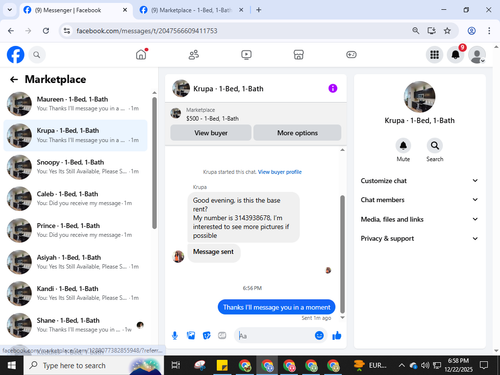The height and width of the screenshot is (375, 500).
Task: Click conversation list scrollbar
Action: (x=154, y=163)
